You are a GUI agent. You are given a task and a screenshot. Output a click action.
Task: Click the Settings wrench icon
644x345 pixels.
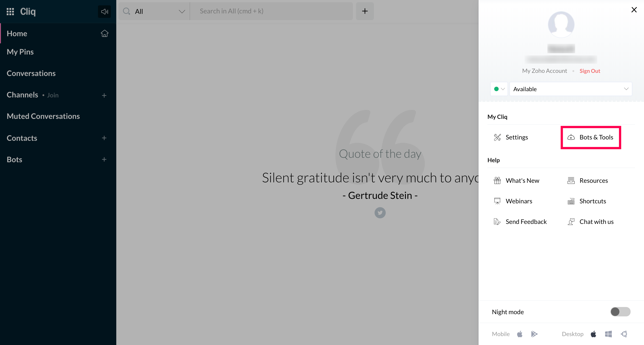point(497,137)
